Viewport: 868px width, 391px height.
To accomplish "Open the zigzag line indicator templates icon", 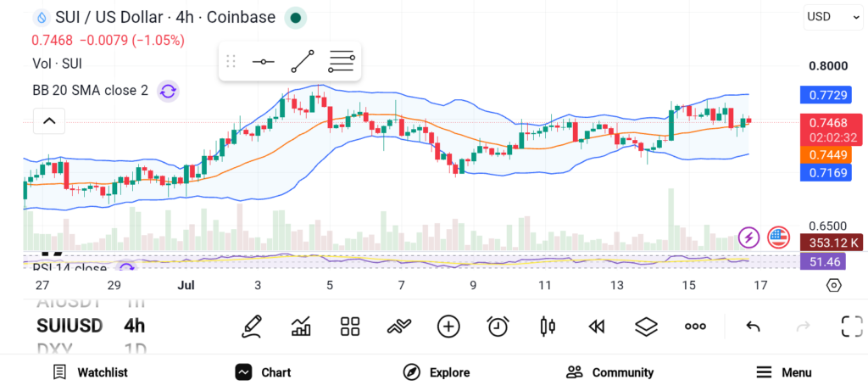I will 399,327.
